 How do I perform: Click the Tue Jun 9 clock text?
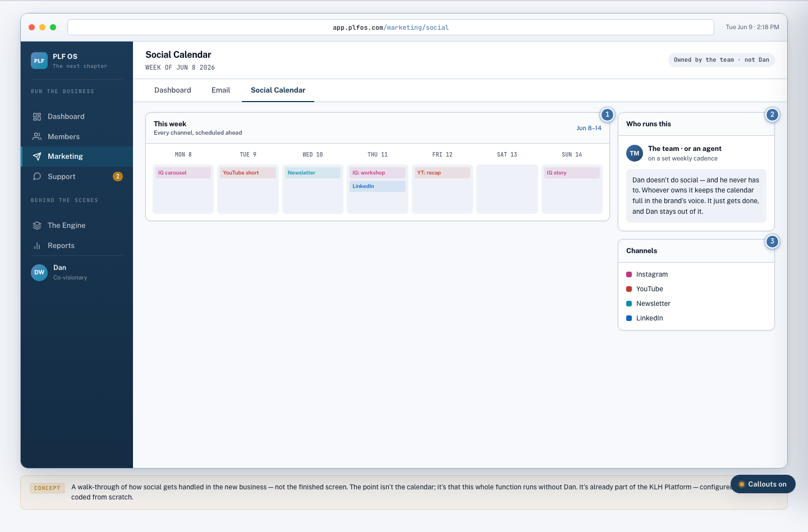752,27
